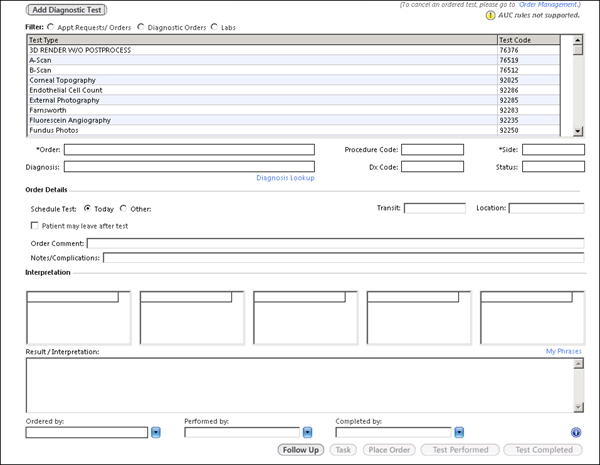Select the 3D RENDER W/O POSTPROCESS row
The image size is (600, 465).
[294, 50]
